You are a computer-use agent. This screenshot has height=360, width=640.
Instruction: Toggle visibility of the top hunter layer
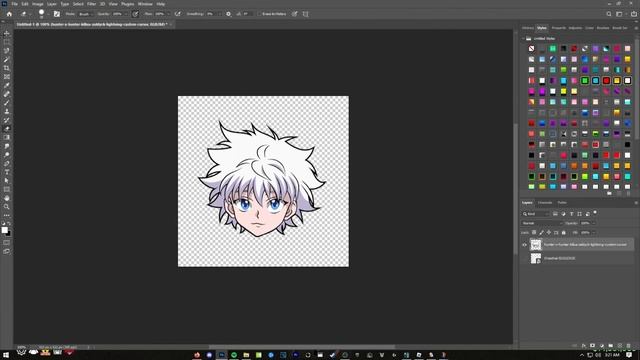click(x=524, y=245)
